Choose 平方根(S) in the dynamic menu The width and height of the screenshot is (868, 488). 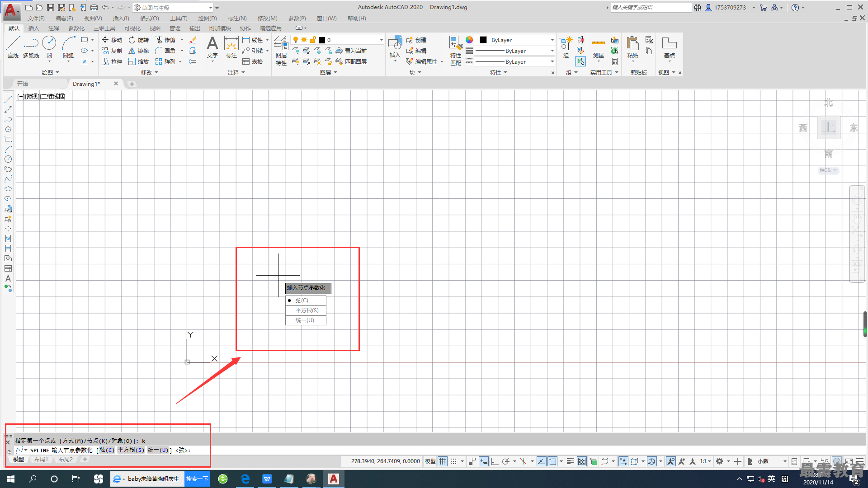(306, 310)
